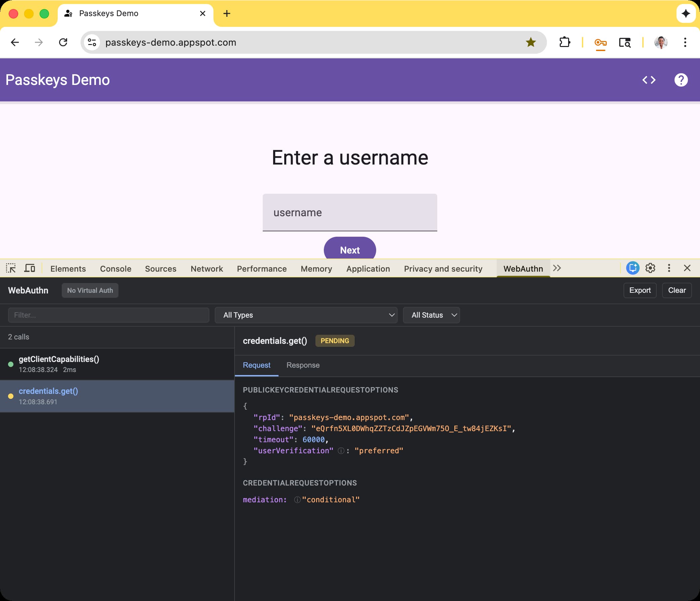
Task: Click the username input field
Action: 350,213
